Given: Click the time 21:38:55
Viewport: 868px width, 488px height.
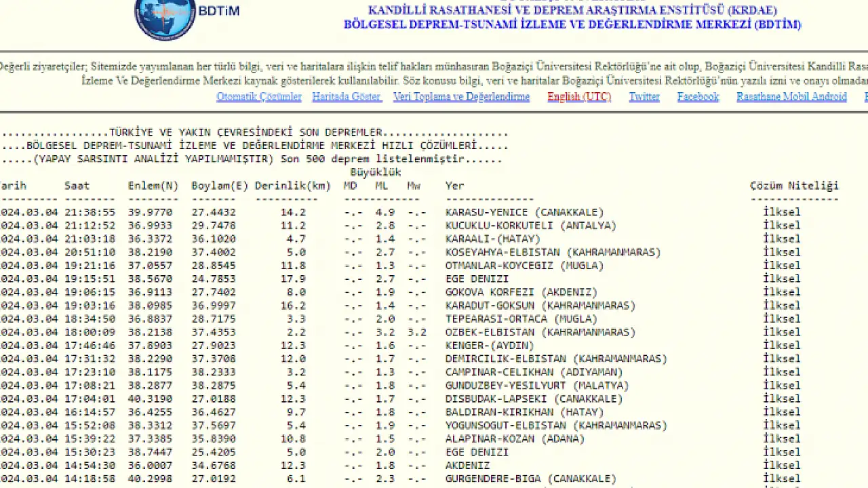Looking at the screenshot, I should pos(90,212).
